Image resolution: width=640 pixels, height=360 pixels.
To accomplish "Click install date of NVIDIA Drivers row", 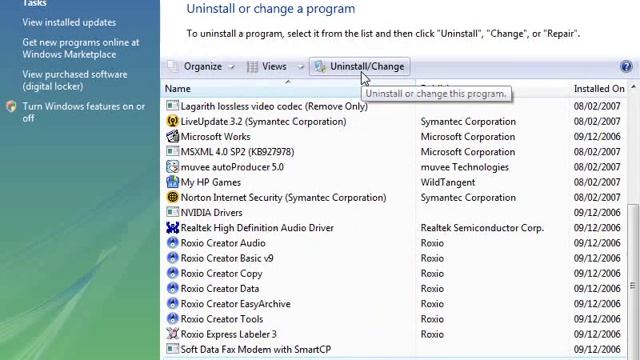I will click(x=597, y=212).
